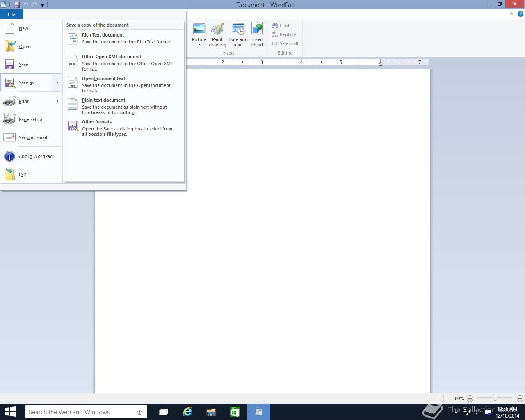Image resolution: width=525 pixels, height=420 pixels.
Task: Click the Plain text document icon
Action: coord(73,104)
